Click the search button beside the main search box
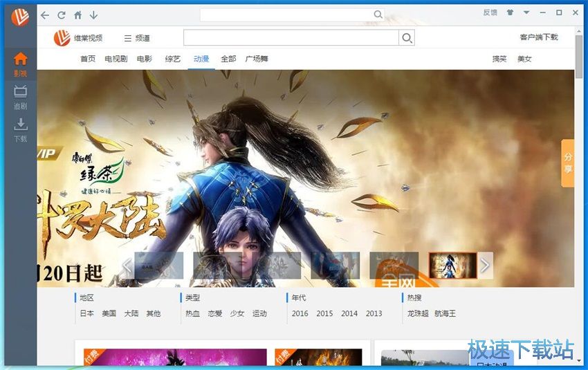 click(407, 38)
